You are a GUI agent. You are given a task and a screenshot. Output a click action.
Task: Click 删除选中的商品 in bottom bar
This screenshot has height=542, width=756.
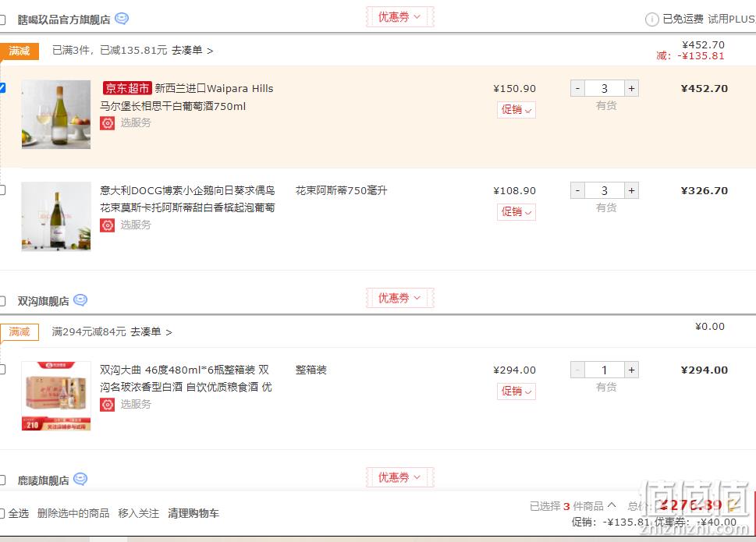click(73, 514)
